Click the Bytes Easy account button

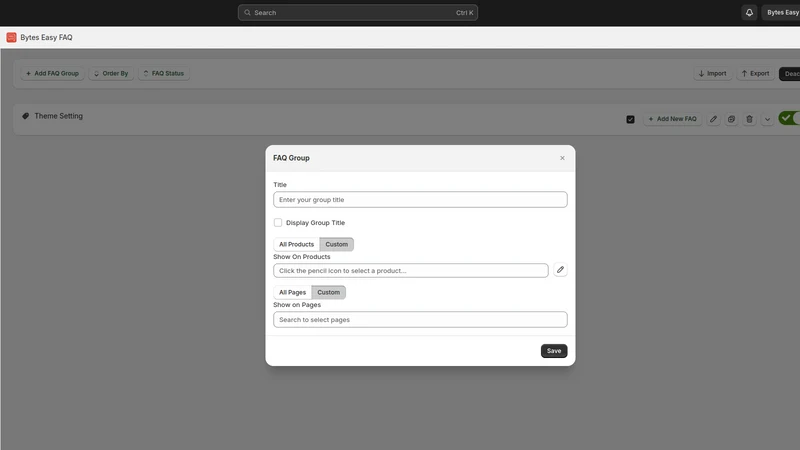pos(781,13)
